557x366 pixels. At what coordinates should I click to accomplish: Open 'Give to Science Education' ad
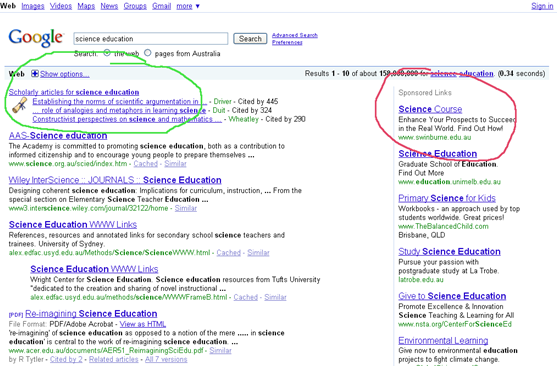click(452, 296)
